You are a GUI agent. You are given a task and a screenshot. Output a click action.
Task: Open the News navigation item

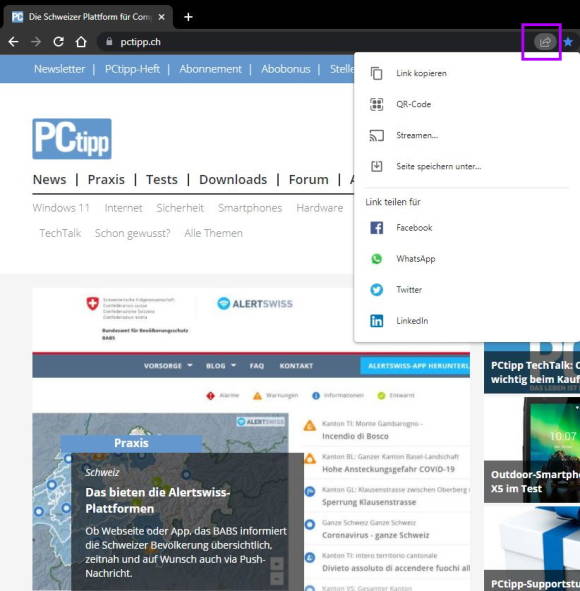coord(49,179)
